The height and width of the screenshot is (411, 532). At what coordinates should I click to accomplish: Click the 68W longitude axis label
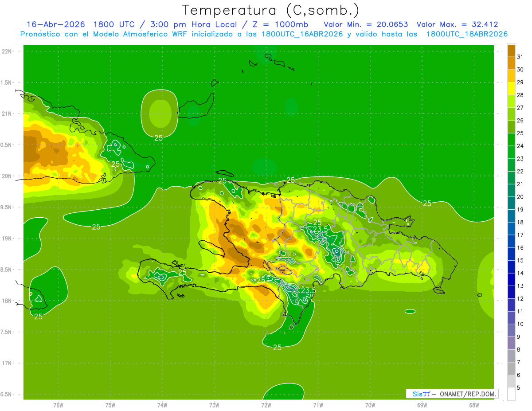[473, 405]
